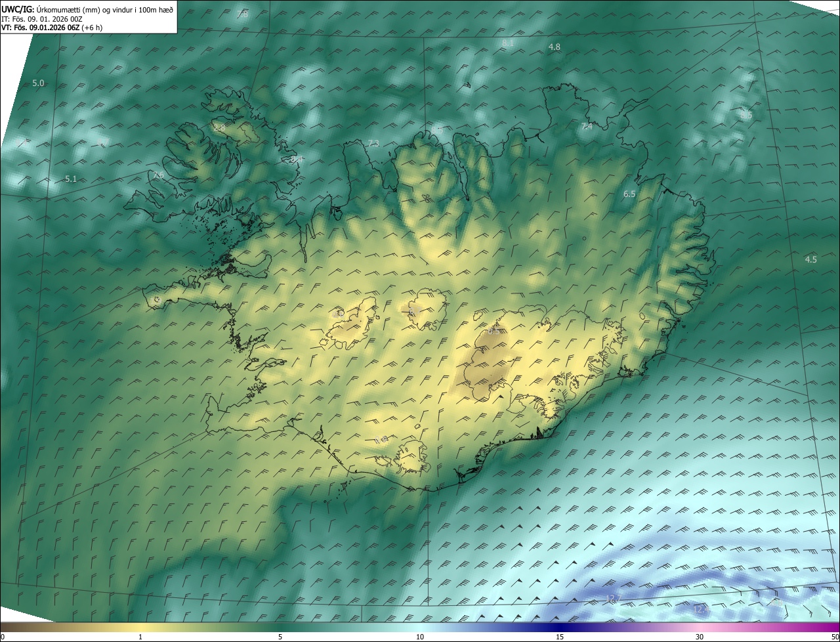Click the '2.8' value over the Westfjords
The image size is (840, 642).
click(219, 127)
